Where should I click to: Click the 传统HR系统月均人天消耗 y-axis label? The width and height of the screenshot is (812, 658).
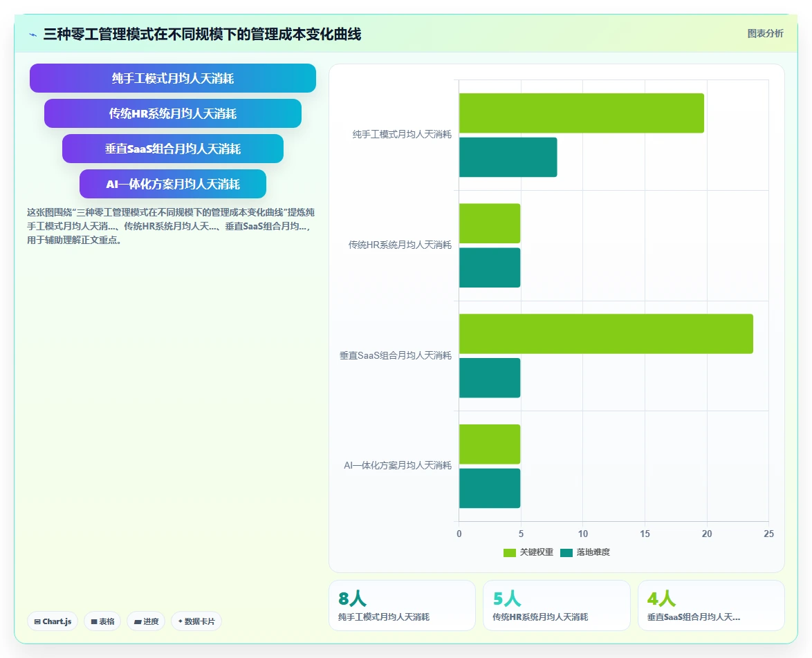click(400, 245)
